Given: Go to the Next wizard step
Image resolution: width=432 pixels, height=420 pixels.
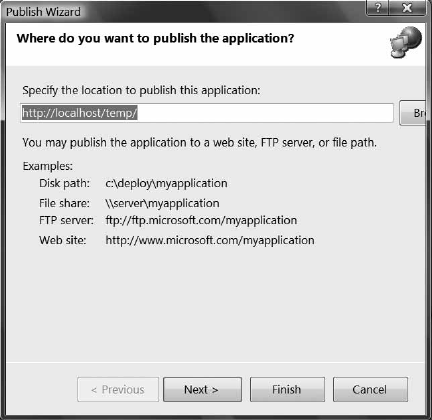Looking at the screenshot, I should point(202,389).
